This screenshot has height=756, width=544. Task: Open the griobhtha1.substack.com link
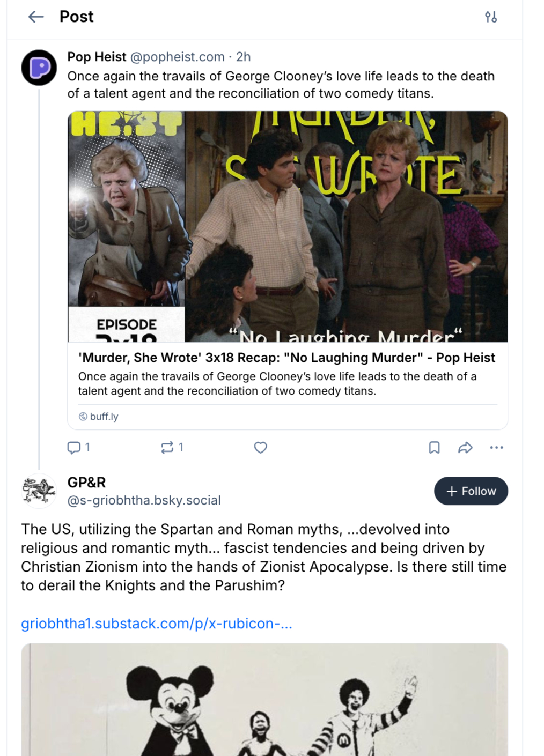click(157, 624)
